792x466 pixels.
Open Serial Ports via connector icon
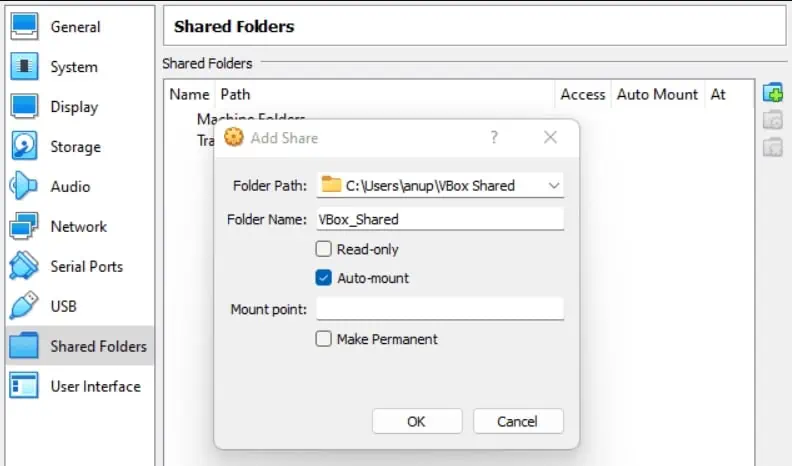(23, 267)
